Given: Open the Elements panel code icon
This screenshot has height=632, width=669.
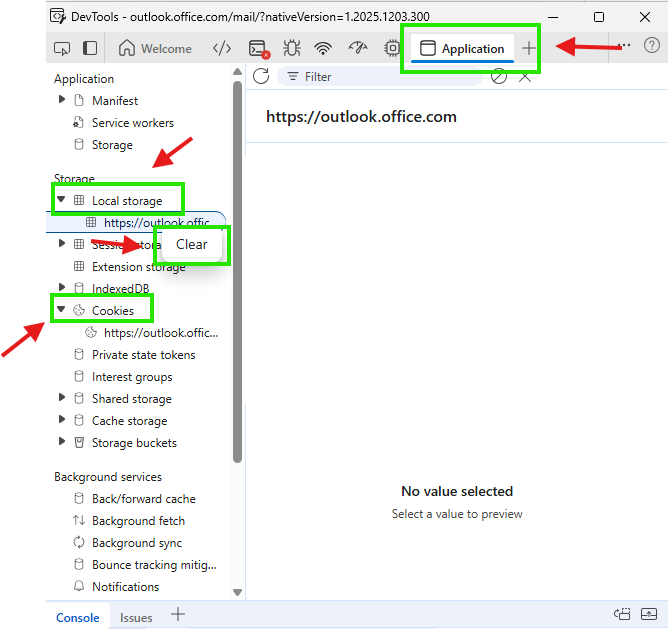Looking at the screenshot, I should pyautogui.click(x=222, y=48).
